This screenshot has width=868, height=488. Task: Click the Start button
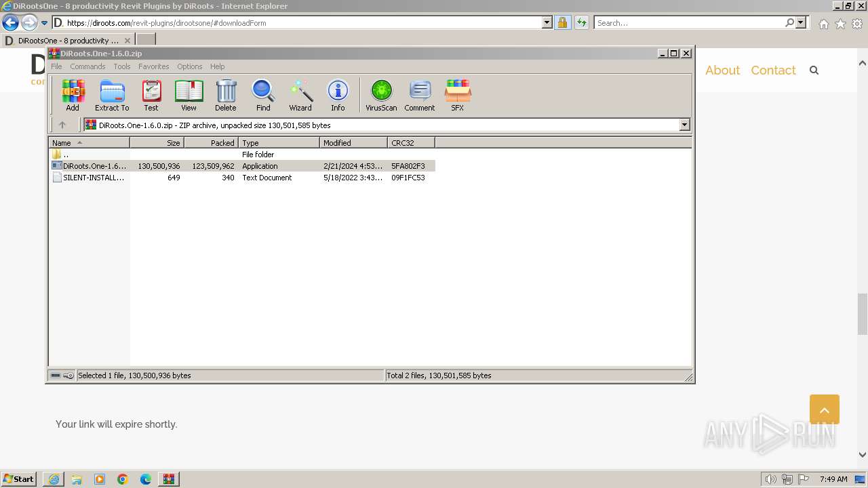pos(19,479)
